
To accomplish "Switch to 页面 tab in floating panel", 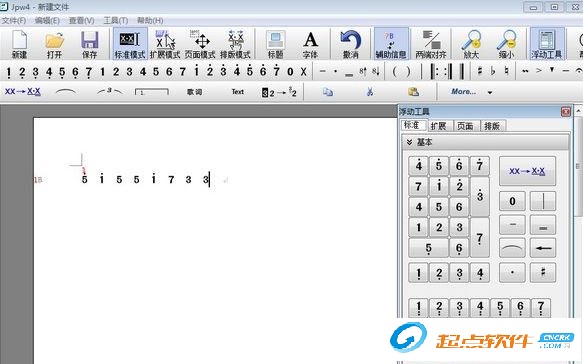I will pos(465,126).
